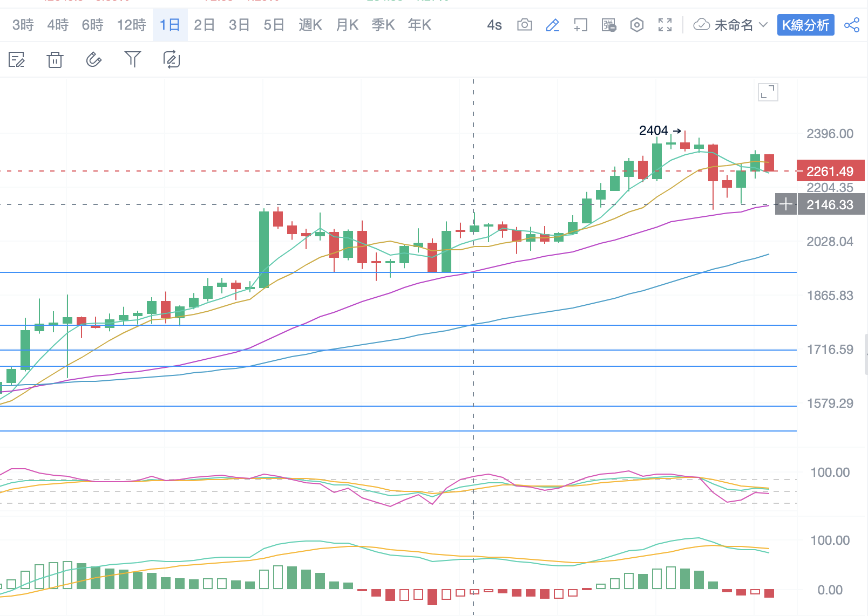Open the funnel filter tool
This screenshot has height=616, width=868.
pos(132,59)
